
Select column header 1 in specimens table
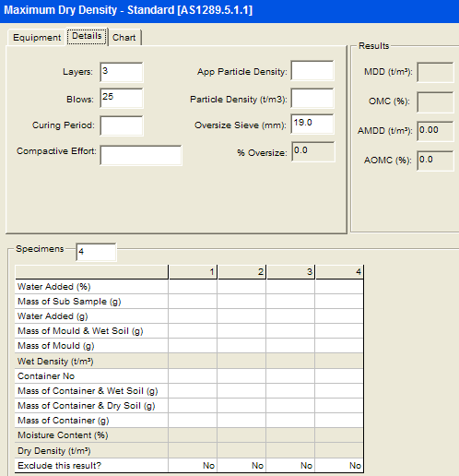click(193, 272)
